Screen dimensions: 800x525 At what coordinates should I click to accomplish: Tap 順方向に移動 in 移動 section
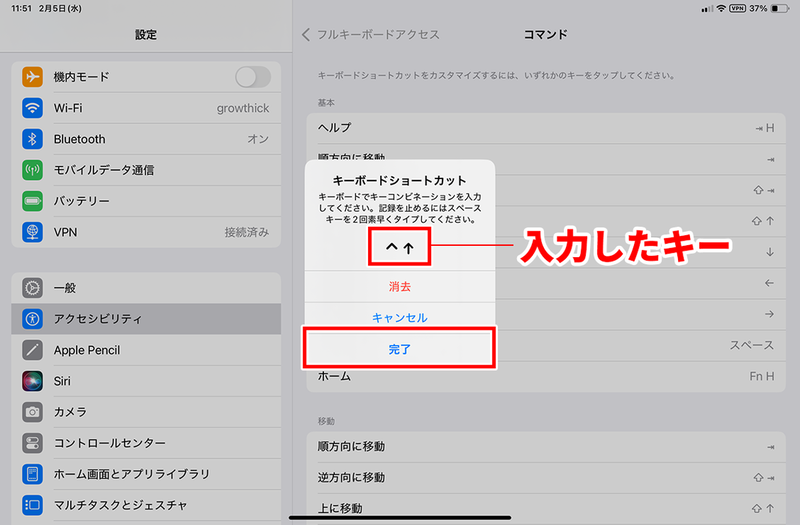pos(546,447)
